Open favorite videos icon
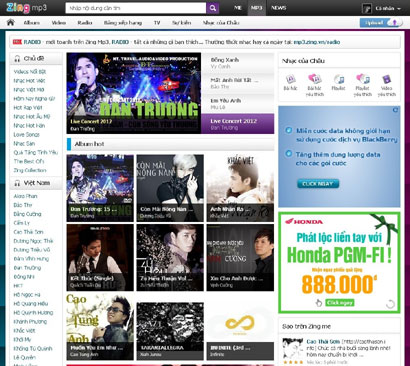Viewport: 410px width, 366px height. click(x=386, y=79)
